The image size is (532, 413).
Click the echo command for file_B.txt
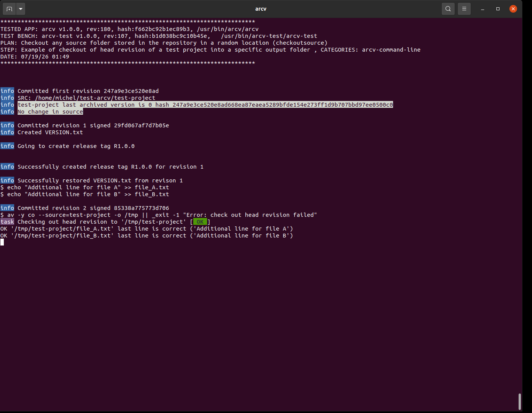[85, 194]
